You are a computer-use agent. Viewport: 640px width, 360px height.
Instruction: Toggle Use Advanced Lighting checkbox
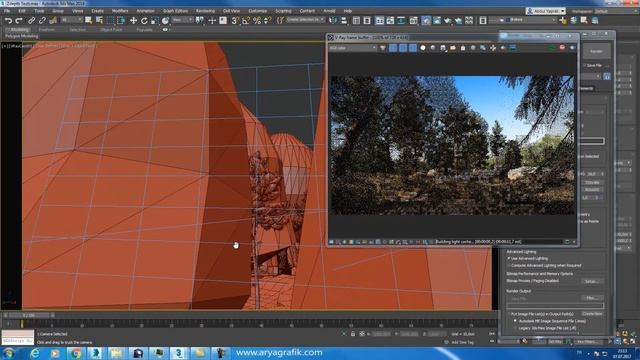[x=509, y=258]
